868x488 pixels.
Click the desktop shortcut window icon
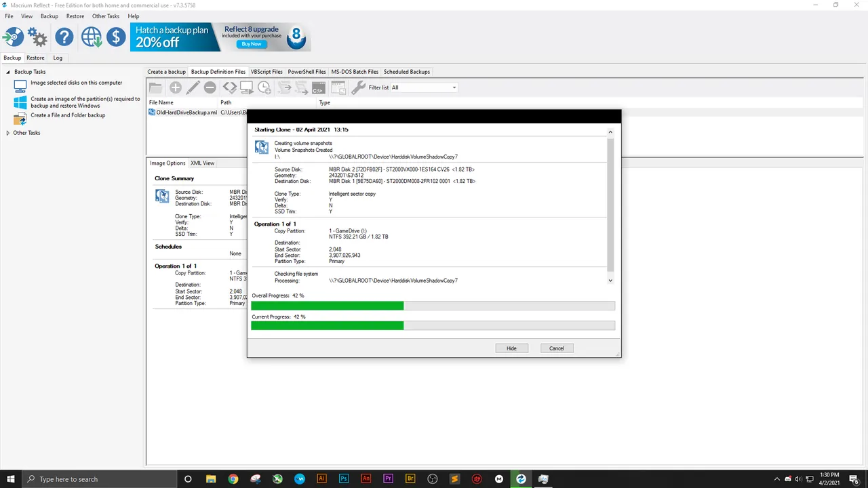338,87
